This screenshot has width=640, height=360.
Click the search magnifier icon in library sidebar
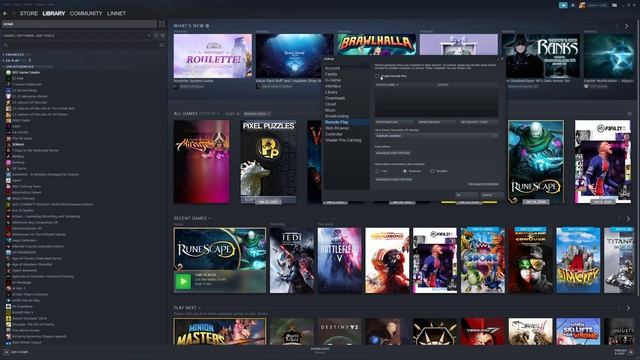[x=6, y=45]
